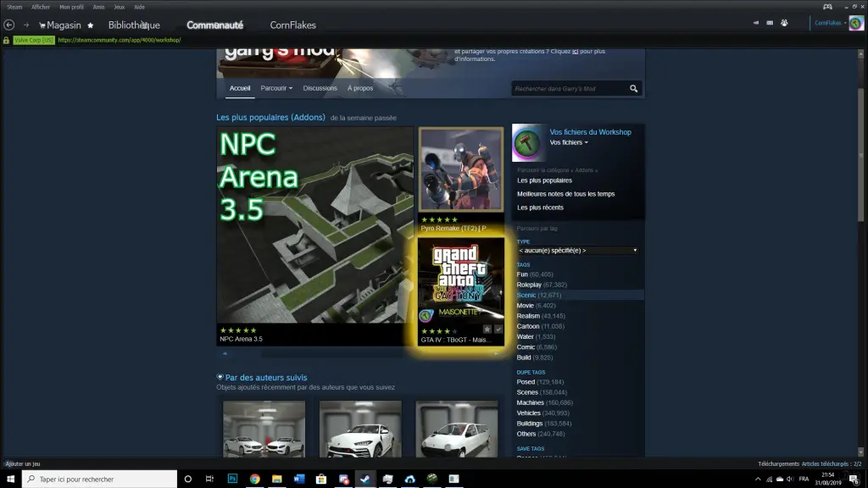Click Les plus populaires link
This screenshot has width=868, height=488.
pos(545,180)
